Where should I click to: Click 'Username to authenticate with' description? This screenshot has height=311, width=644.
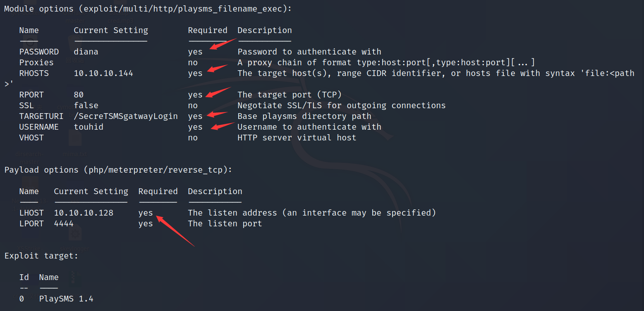coord(309,127)
